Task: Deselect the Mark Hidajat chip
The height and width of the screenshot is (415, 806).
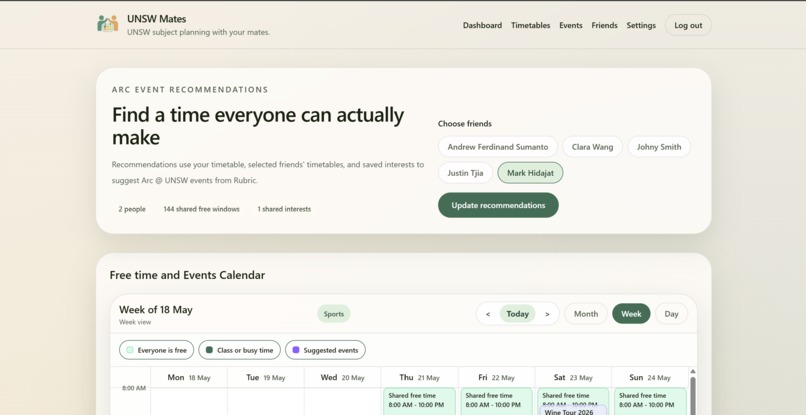Action: coord(530,173)
